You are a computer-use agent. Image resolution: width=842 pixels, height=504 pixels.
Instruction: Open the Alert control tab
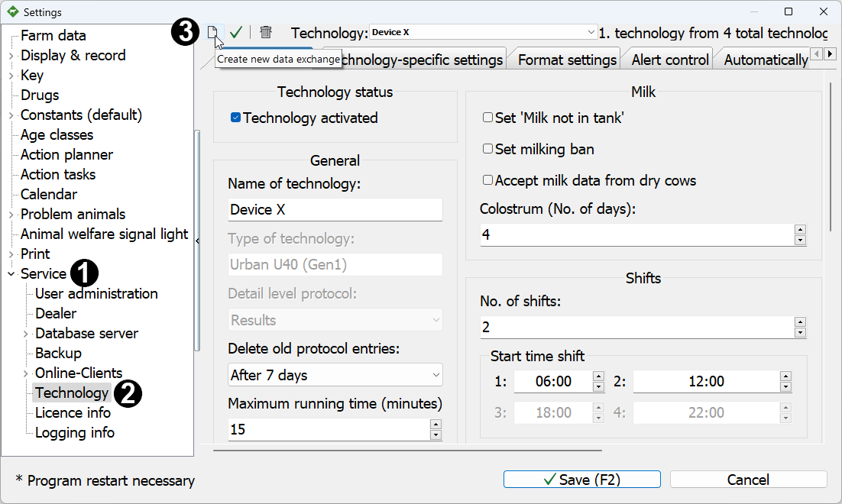point(671,60)
